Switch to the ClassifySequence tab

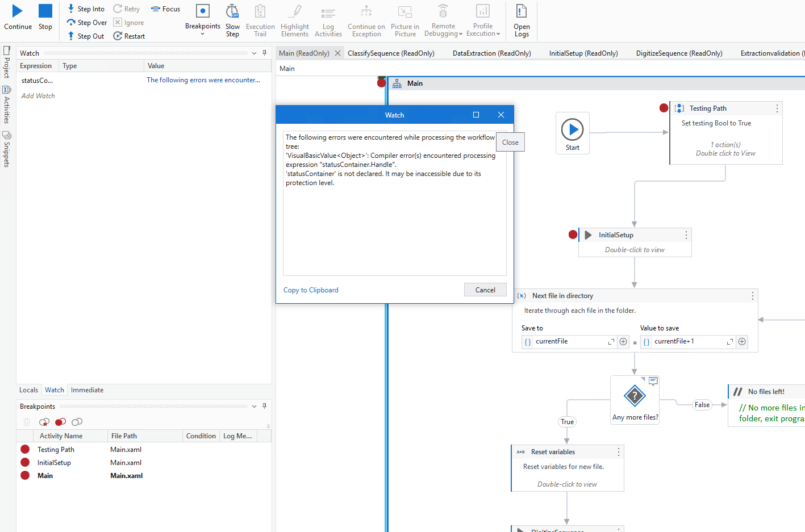pyautogui.click(x=391, y=52)
